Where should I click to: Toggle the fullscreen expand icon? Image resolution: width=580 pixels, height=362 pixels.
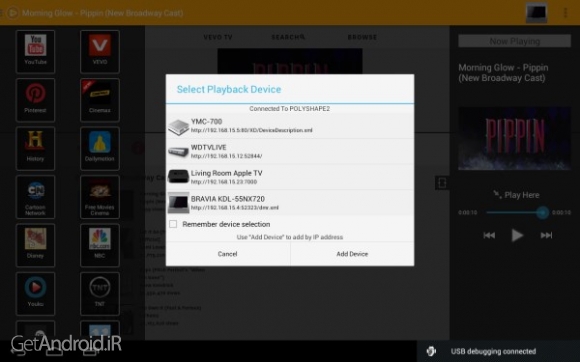pyautogui.click(x=442, y=183)
